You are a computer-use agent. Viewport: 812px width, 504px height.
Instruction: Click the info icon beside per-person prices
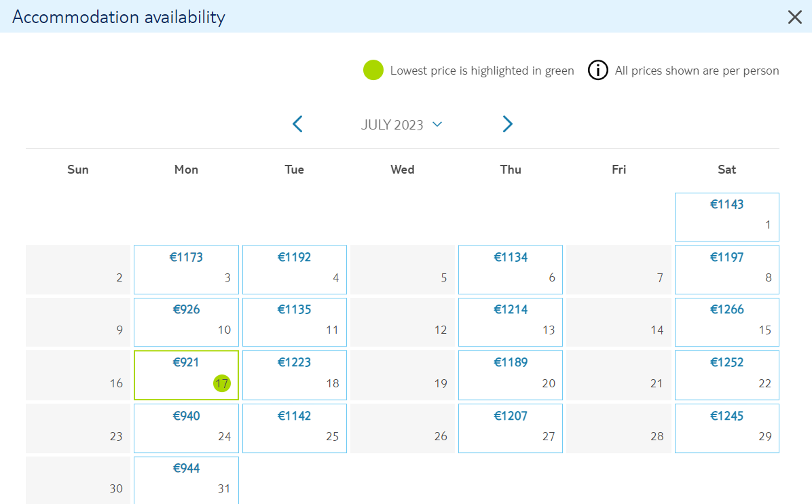(x=597, y=71)
